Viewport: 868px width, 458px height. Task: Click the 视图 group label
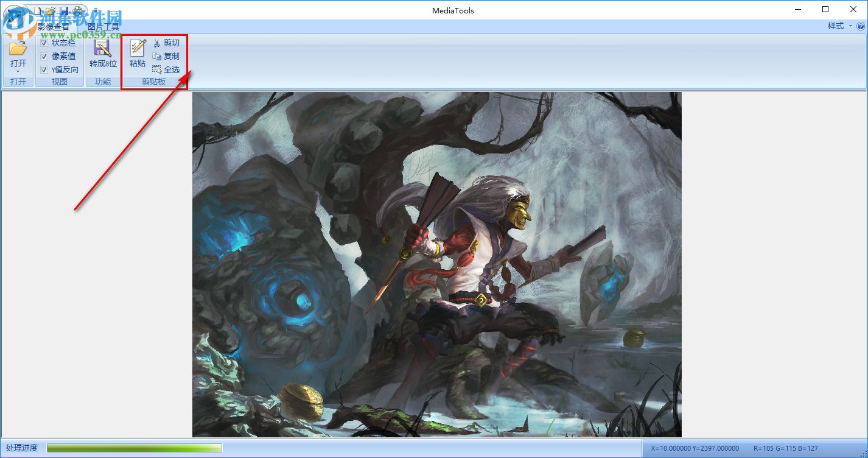60,82
